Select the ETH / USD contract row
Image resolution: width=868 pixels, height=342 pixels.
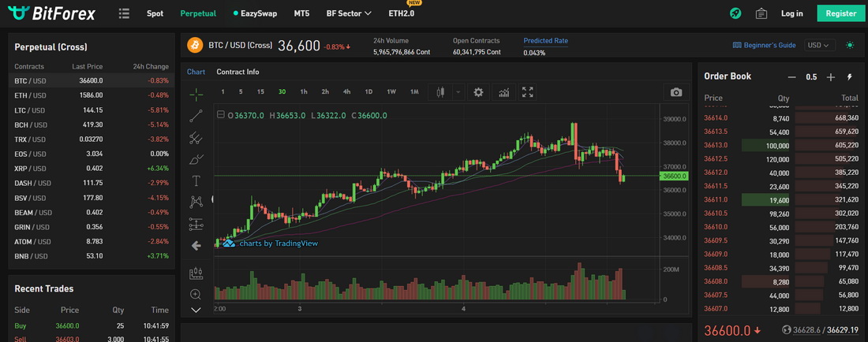coord(92,95)
